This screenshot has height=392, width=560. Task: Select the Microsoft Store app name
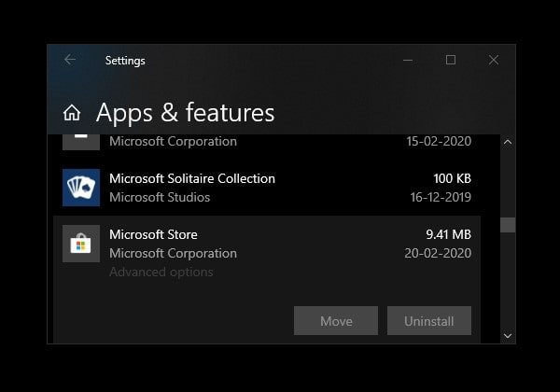tap(153, 234)
